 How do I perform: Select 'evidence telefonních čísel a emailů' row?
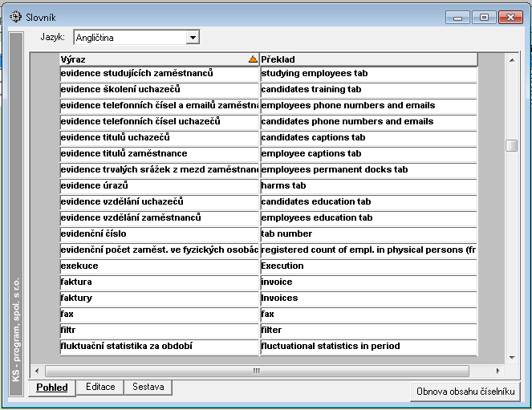click(x=159, y=106)
